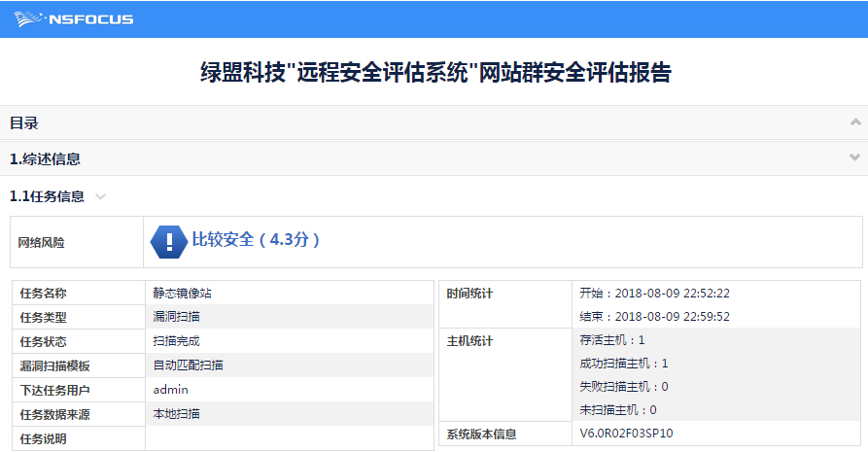The height and width of the screenshot is (452, 868).
Task: Click the blue exclamation risk icon
Action: (169, 241)
